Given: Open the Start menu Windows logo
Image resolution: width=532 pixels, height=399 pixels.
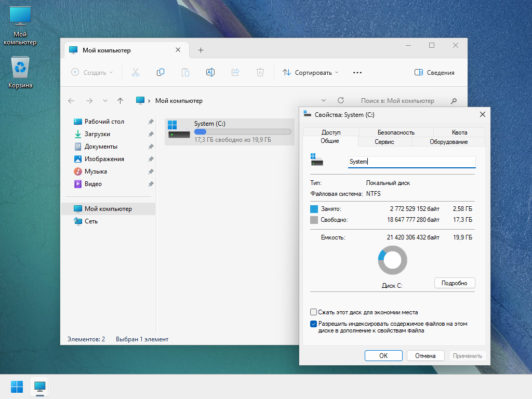Looking at the screenshot, I should click(17, 387).
